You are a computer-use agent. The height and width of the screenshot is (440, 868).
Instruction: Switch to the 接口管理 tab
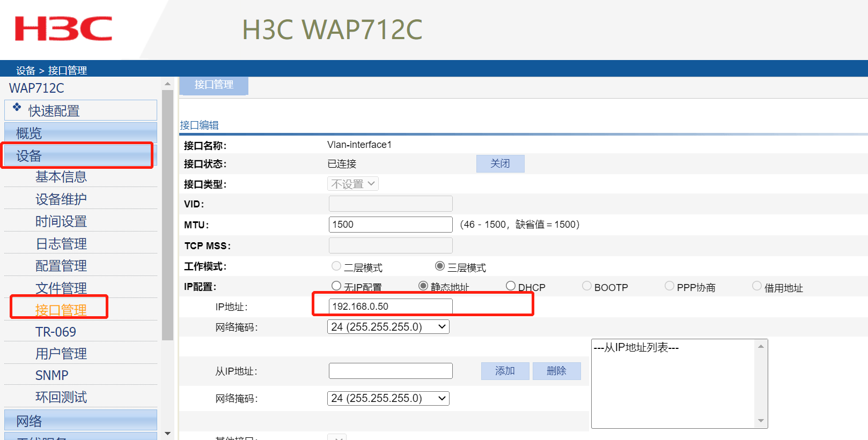(x=214, y=85)
